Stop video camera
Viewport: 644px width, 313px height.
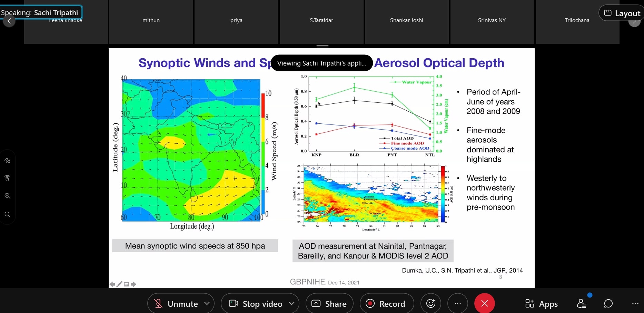pos(256,303)
